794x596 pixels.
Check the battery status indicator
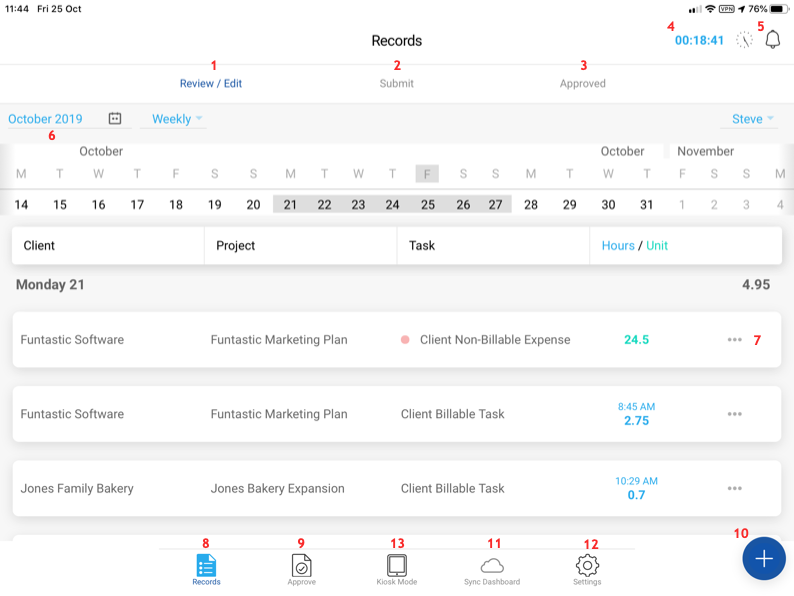point(778,9)
